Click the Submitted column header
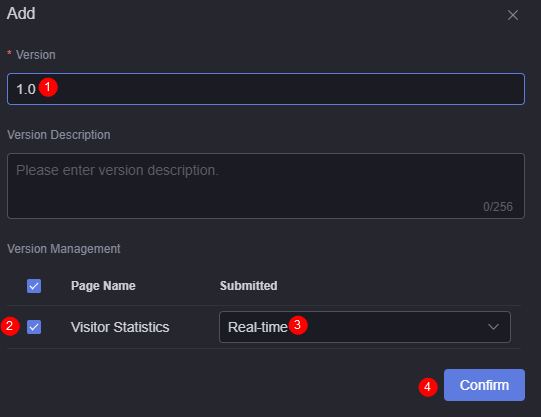Viewport: 541px width, 417px height. [x=248, y=286]
